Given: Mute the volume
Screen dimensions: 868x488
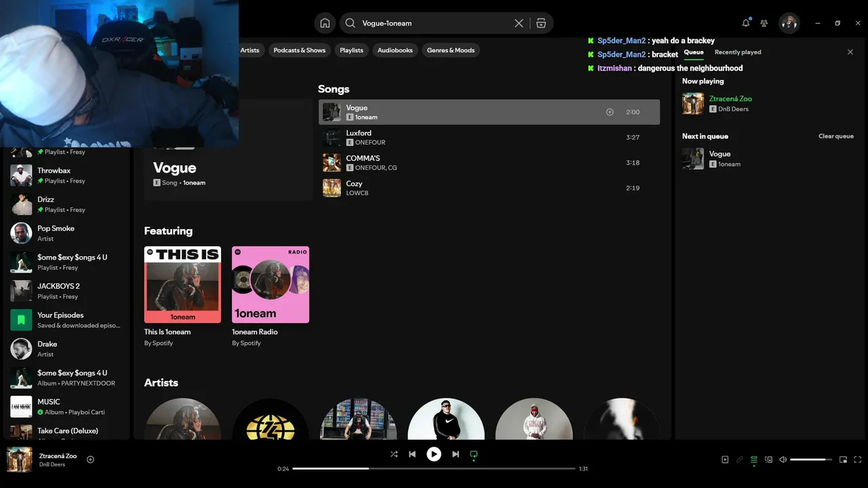Looking at the screenshot, I should [783, 460].
